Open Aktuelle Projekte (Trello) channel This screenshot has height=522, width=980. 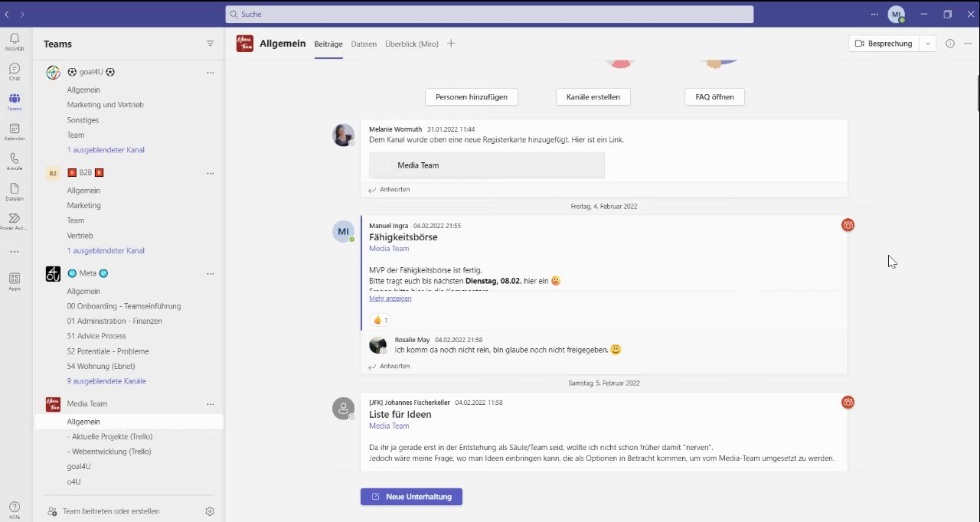109,436
